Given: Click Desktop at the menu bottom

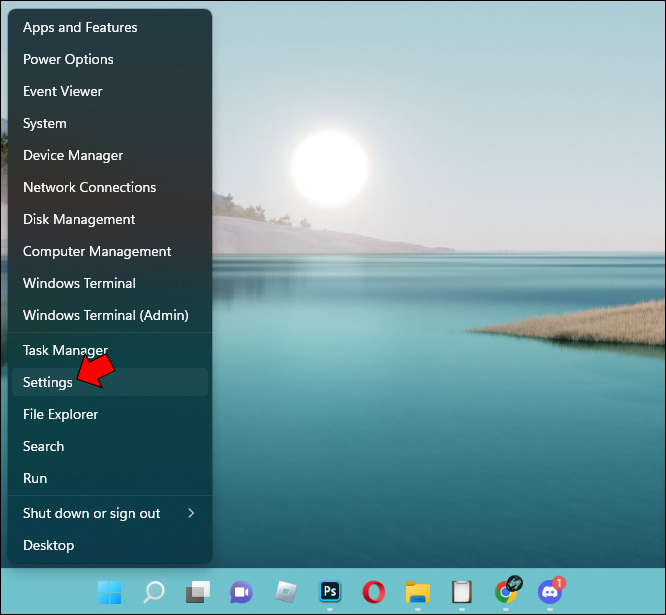Looking at the screenshot, I should click(48, 545).
